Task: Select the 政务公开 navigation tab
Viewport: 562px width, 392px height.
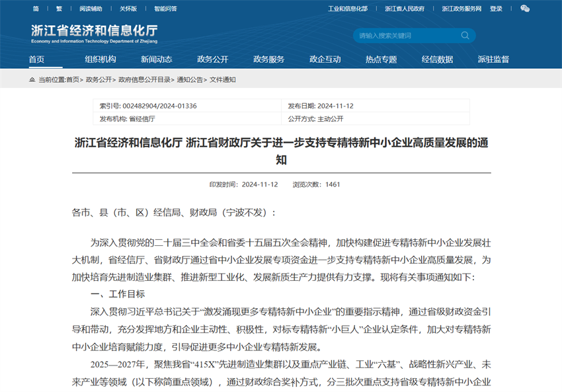Action: click(212, 59)
